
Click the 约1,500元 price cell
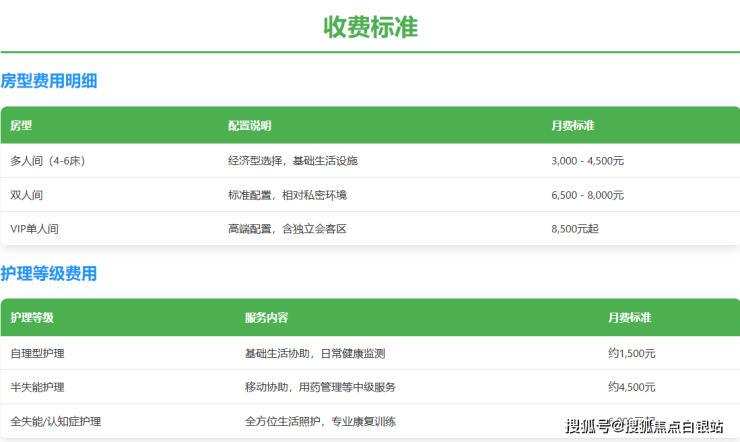(631, 353)
